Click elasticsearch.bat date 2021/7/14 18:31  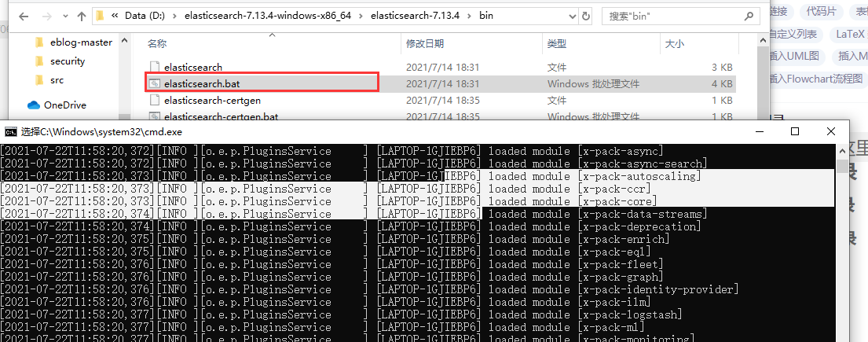(442, 83)
